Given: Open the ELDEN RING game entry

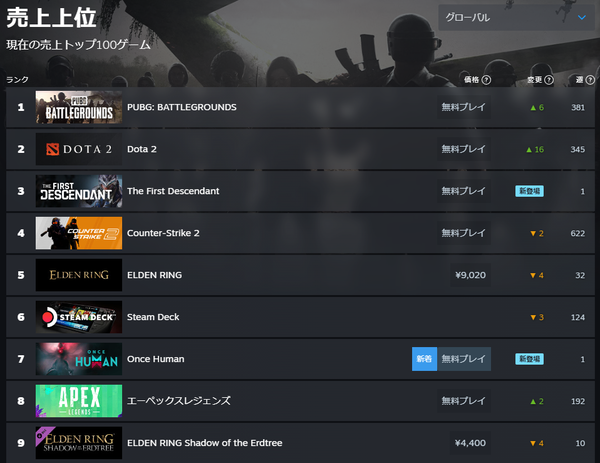Looking at the screenshot, I should 300,275.
